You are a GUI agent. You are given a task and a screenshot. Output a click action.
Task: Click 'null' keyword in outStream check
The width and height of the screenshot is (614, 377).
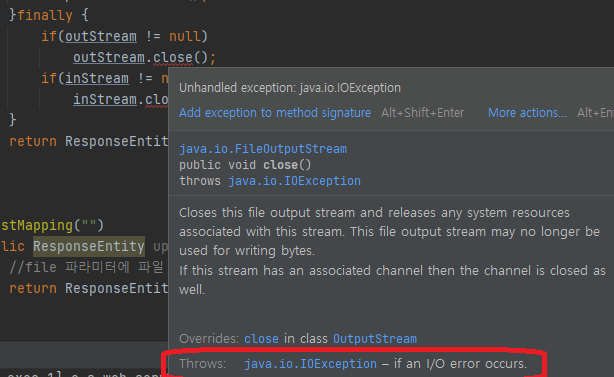click(x=184, y=36)
